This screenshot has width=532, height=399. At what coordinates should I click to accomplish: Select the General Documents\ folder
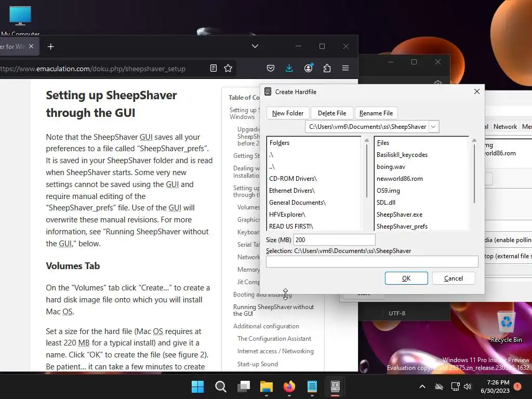pos(297,202)
